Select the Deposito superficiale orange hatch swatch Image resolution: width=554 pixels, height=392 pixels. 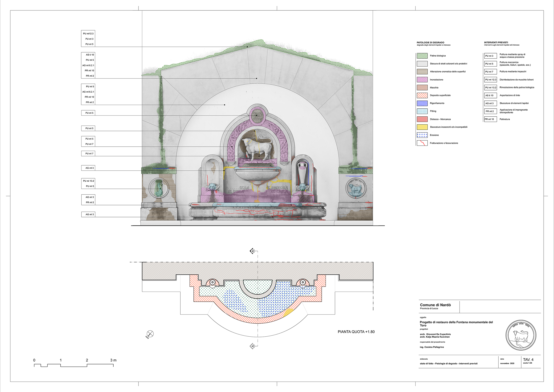422,95
